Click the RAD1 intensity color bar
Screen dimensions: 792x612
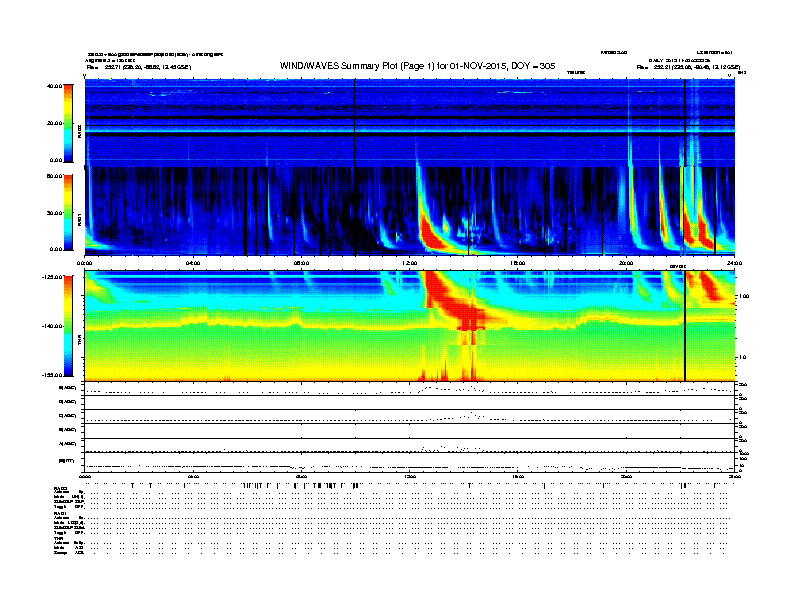(x=68, y=213)
